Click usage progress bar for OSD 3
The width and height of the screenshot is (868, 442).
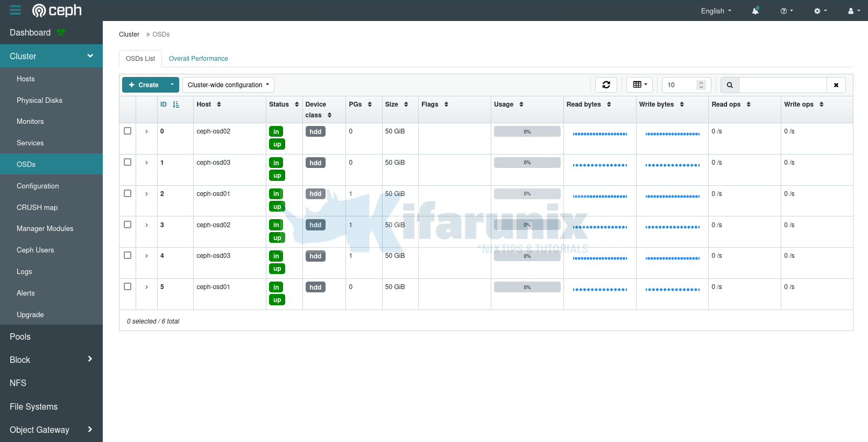click(527, 225)
